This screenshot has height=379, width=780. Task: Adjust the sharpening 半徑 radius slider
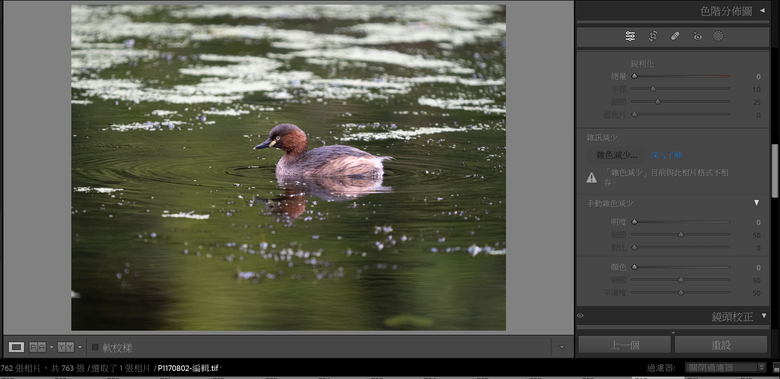click(x=681, y=89)
